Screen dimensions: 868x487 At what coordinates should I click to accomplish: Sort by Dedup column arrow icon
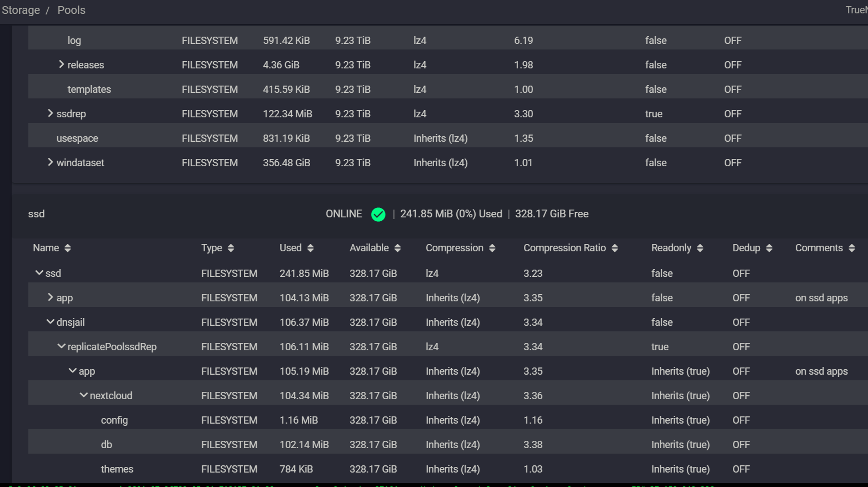(769, 248)
